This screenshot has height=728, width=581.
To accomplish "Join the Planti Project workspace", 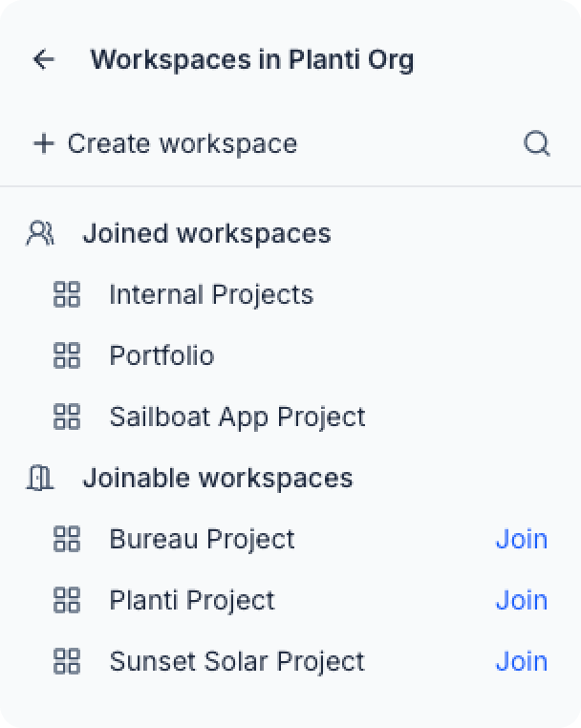I will pyautogui.click(x=521, y=601).
